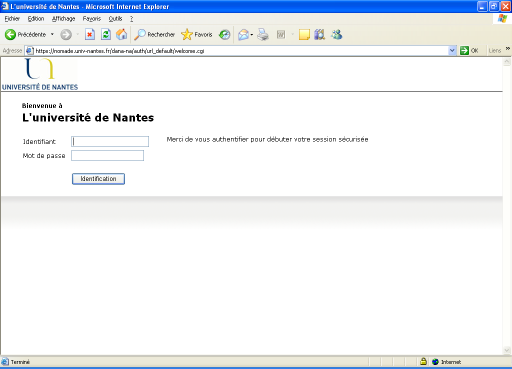
Task: Expand the Liens links toolbar
Action: [495, 51]
